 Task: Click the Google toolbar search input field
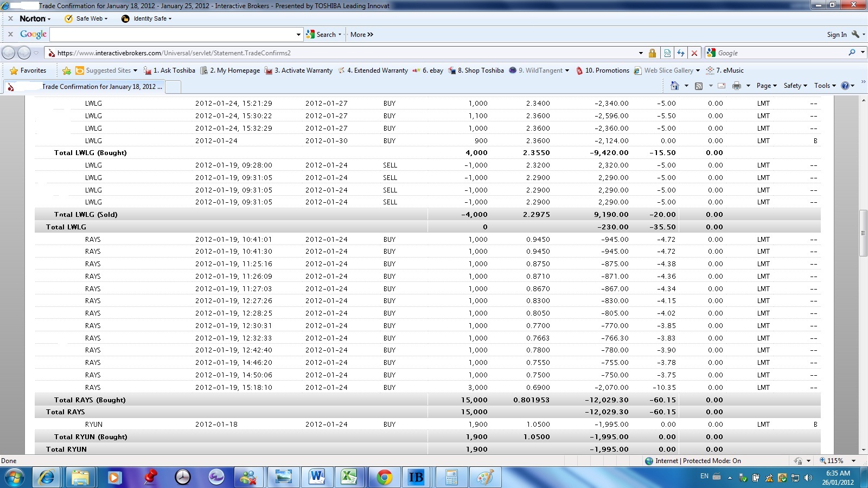click(174, 35)
